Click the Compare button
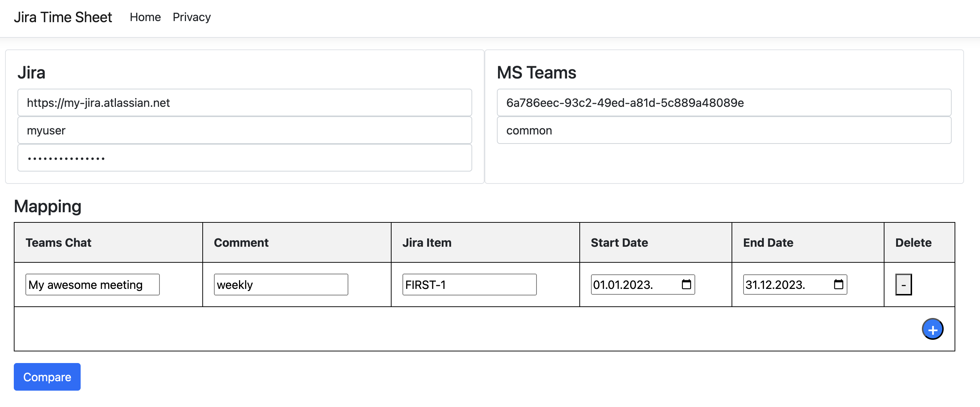 pyautogui.click(x=47, y=377)
